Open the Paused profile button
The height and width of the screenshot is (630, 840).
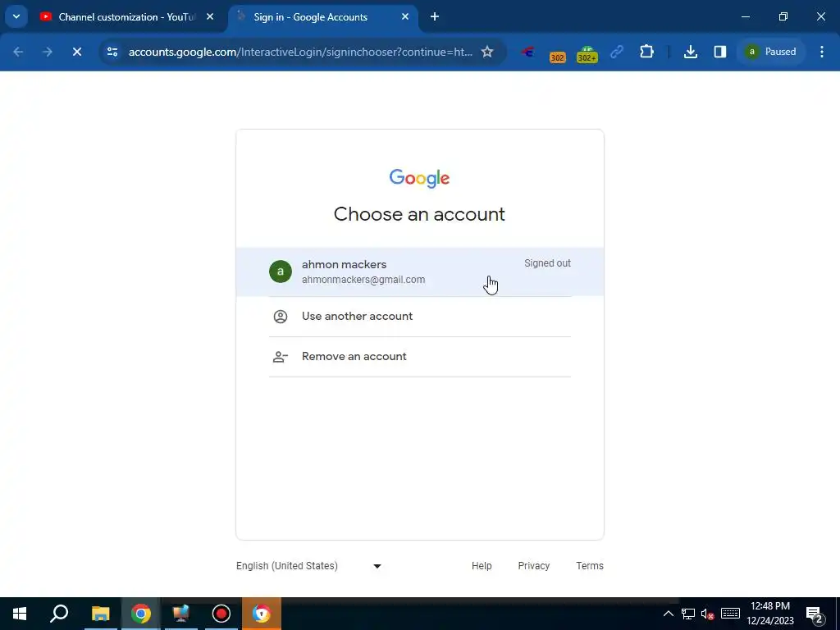(x=770, y=52)
